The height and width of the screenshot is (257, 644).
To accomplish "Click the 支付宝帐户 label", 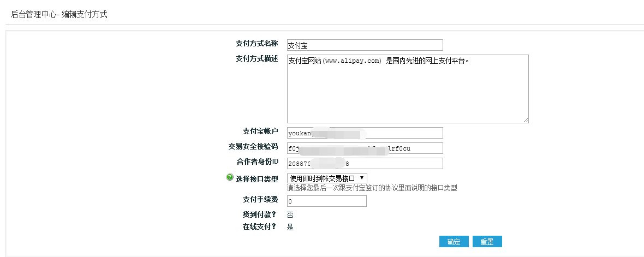I will pyautogui.click(x=260, y=132).
